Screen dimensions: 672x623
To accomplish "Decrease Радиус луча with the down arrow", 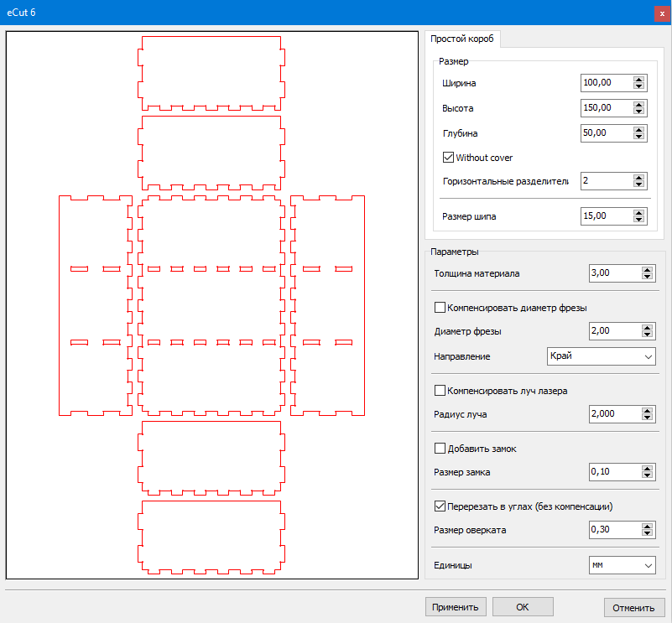I will click(647, 418).
